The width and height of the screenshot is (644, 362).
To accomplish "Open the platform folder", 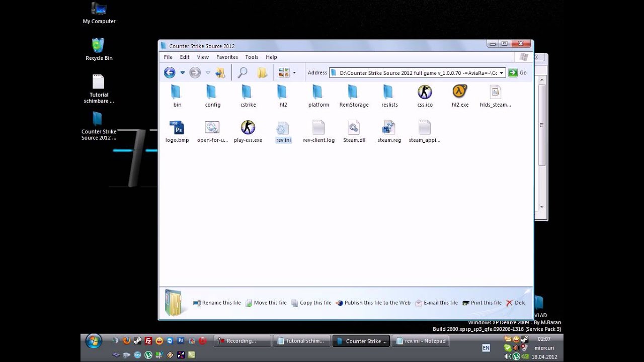I will 318,96.
